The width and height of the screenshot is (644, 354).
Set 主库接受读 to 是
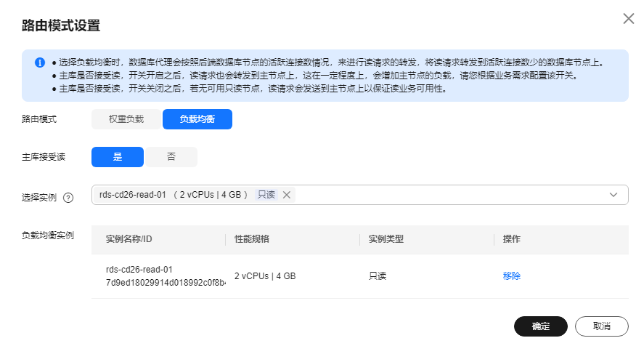pos(118,157)
